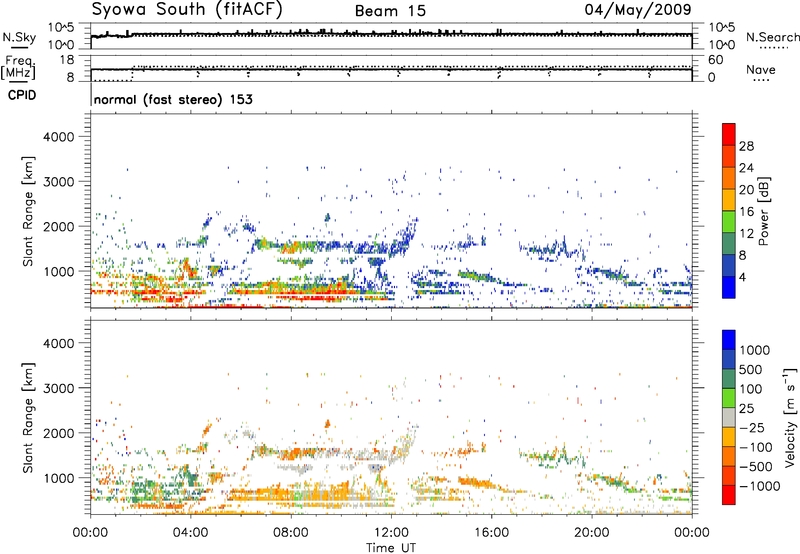Image resolution: width=800 pixels, height=554 pixels.
Task: Click the '20:00' time axis tick label
Action: [591, 533]
